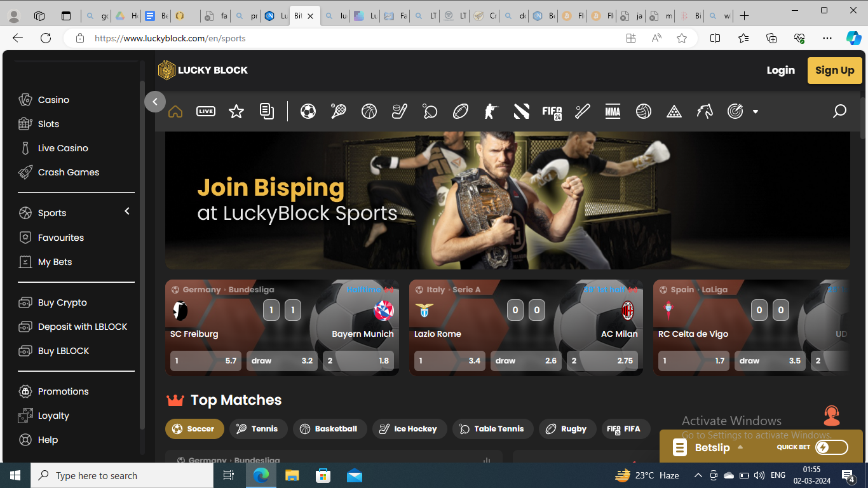The width and height of the screenshot is (868, 488).
Task: Select the Dota 2 esports icon
Action: click(x=522, y=111)
